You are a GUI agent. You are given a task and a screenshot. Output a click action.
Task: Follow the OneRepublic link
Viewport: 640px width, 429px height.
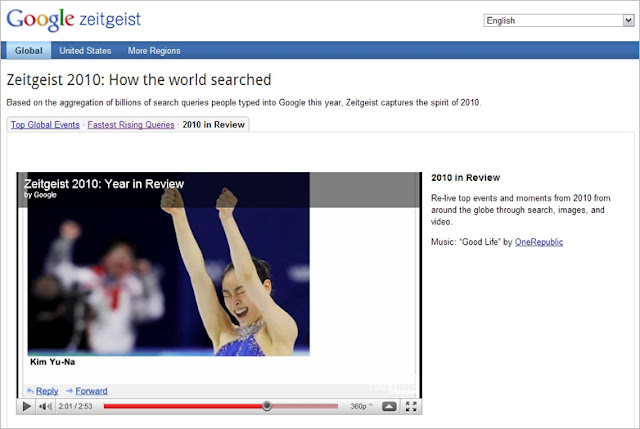coord(539,242)
